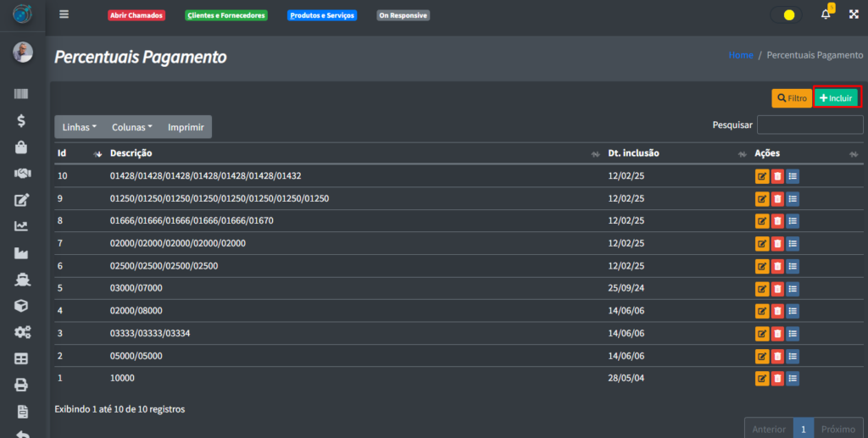
Task: Follow the Home breadcrumb link
Action: pyautogui.click(x=741, y=55)
